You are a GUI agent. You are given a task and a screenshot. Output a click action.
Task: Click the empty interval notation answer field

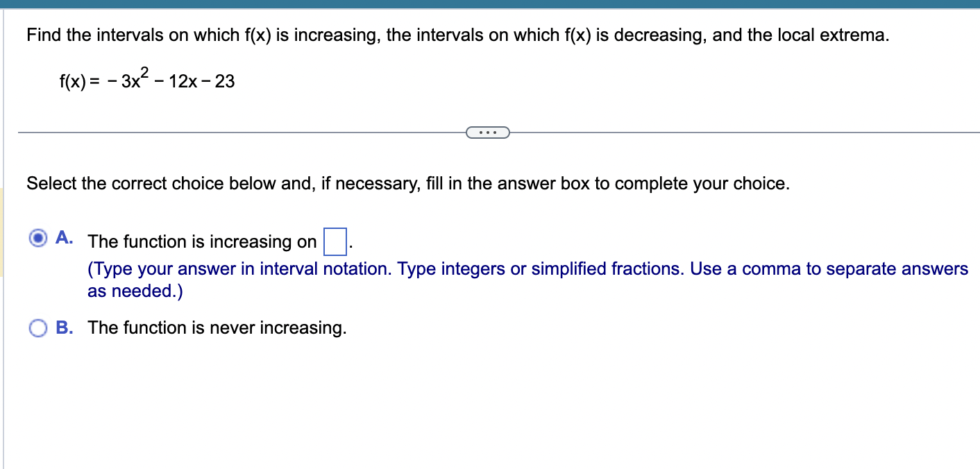click(x=335, y=242)
